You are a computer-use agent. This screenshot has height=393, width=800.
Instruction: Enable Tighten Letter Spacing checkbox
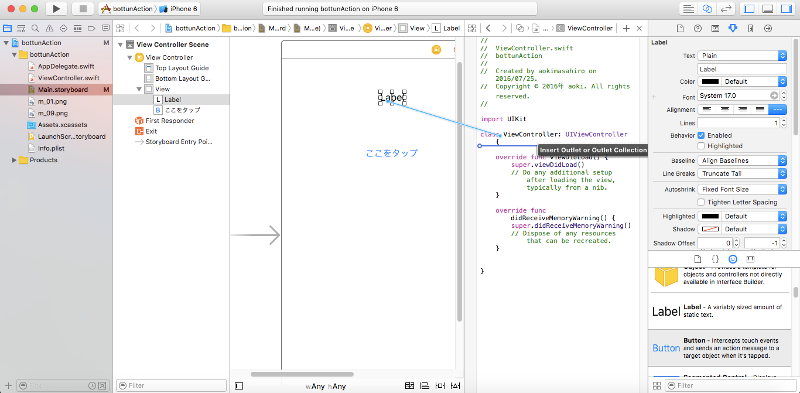click(701, 202)
